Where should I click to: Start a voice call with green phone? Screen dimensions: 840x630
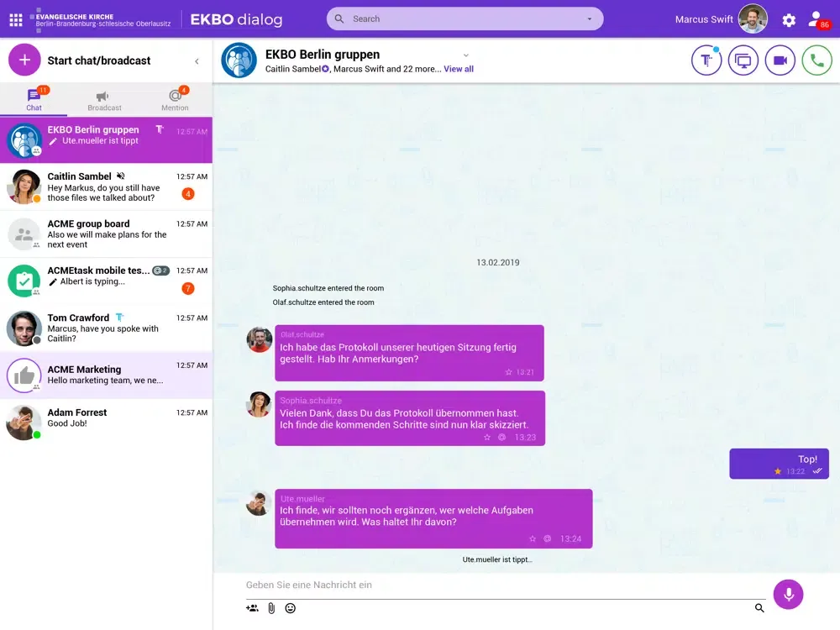tap(817, 60)
